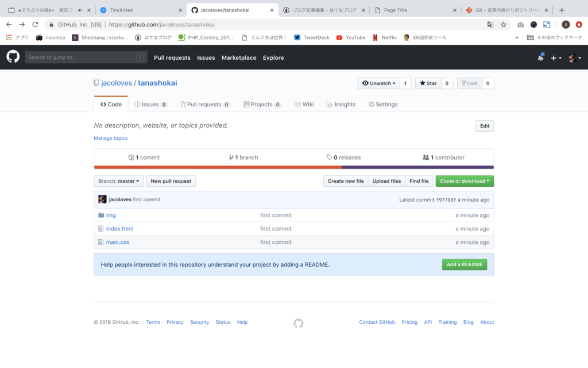Screen dimensions: 588x368
Task: Open the plus create-new dropdown in header
Action: 556,58
